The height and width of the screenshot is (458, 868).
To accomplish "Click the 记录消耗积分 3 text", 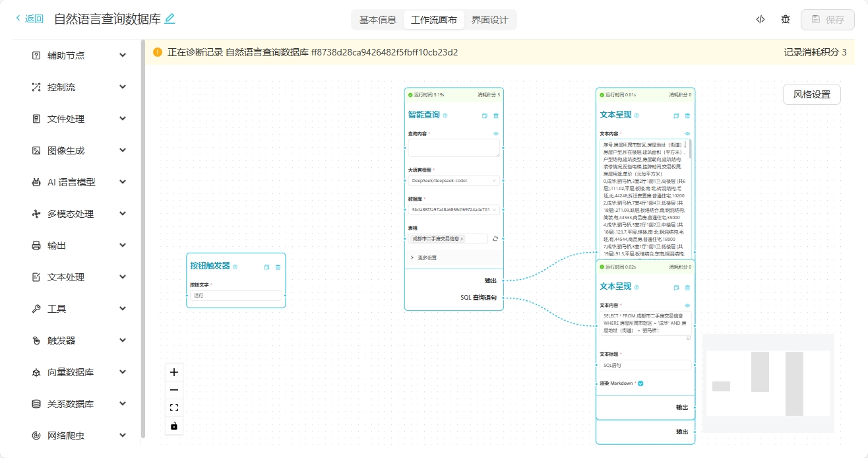I will click(815, 52).
